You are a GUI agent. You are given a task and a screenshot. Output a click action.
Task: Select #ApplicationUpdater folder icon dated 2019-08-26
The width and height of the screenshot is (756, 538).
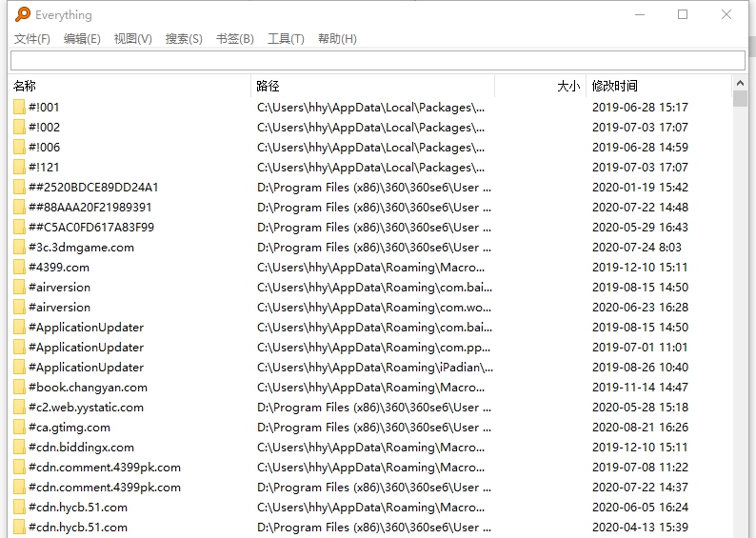[19, 368]
